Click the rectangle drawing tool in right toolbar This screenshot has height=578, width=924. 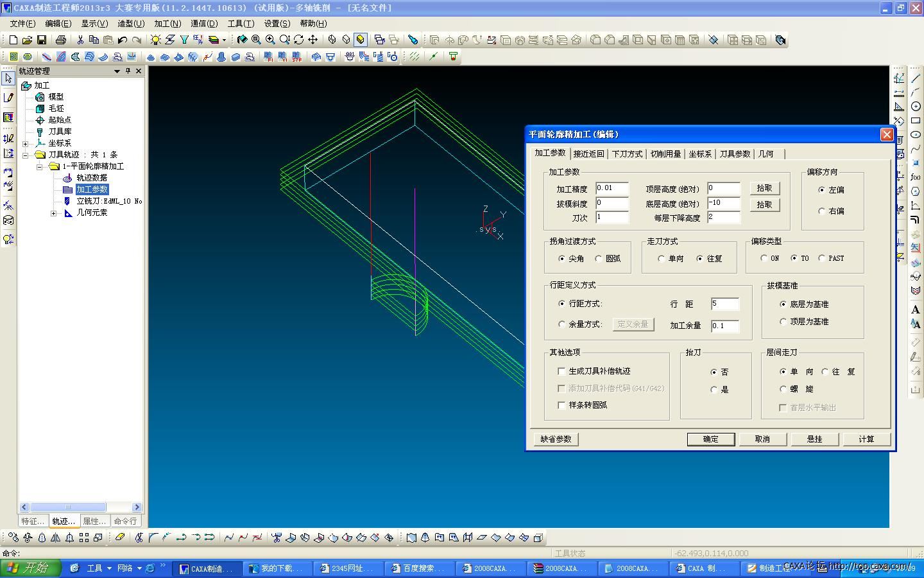[916, 120]
